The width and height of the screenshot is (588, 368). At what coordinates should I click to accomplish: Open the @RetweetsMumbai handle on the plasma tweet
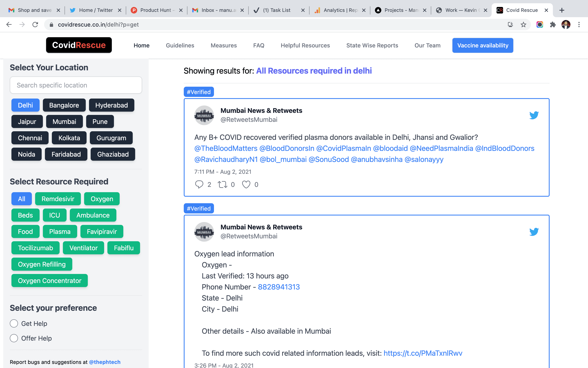click(x=249, y=120)
